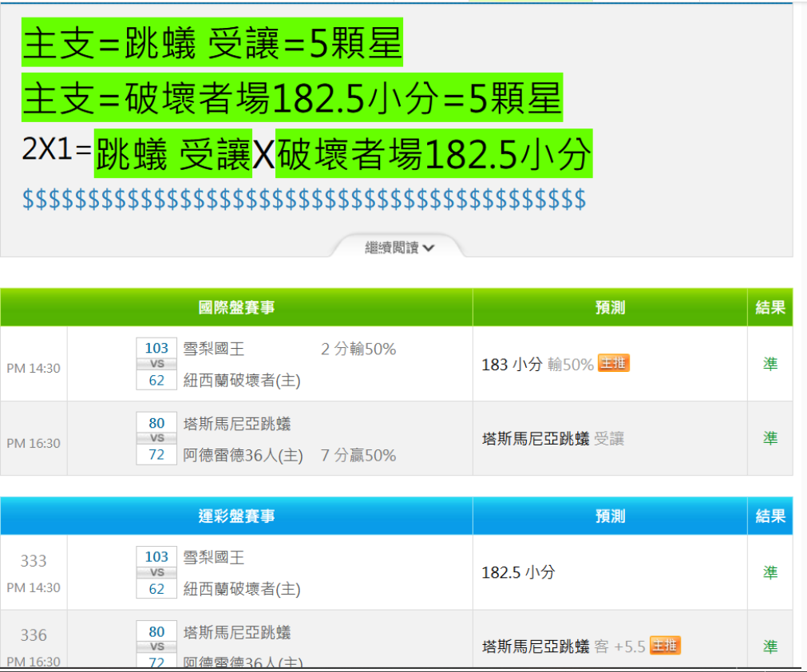Click the 主推 badge beside 客 +5.5
This screenshot has width=807, height=672.
point(664,646)
